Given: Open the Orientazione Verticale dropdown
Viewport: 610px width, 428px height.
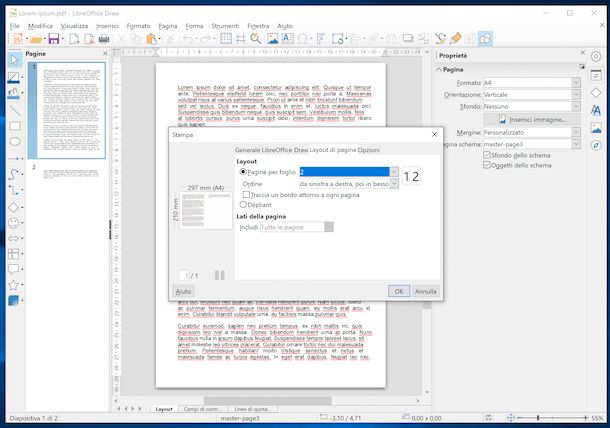Looking at the screenshot, I should (576, 95).
